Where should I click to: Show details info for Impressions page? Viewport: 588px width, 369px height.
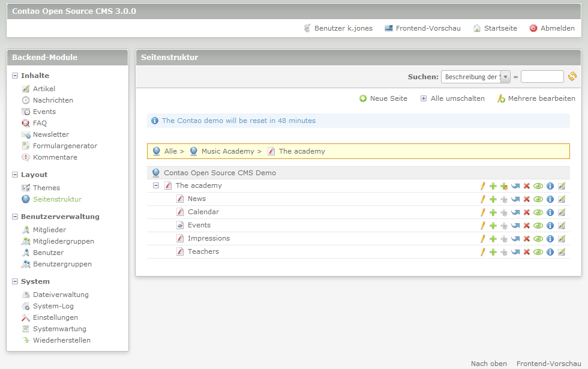tap(550, 239)
